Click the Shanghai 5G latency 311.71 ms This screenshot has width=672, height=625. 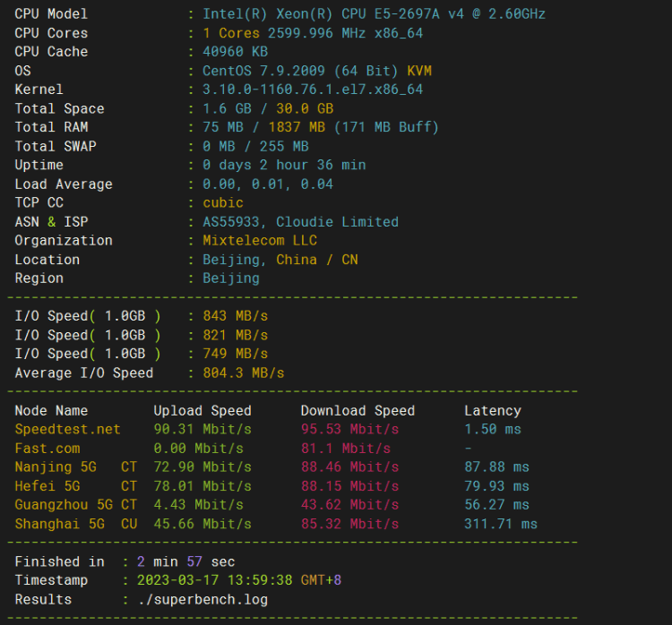[500, 524]
